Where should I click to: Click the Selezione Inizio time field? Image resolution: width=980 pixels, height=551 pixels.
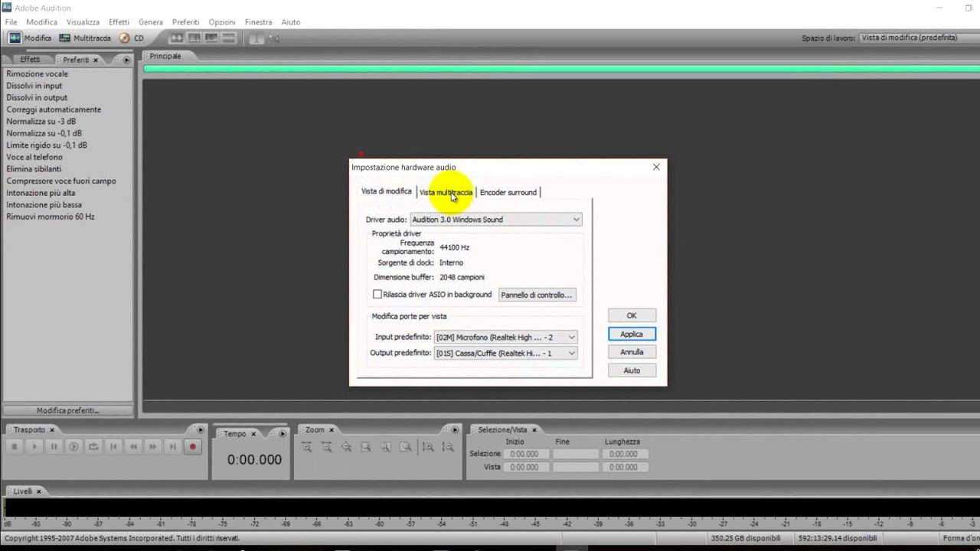click(x=524, y=454)
